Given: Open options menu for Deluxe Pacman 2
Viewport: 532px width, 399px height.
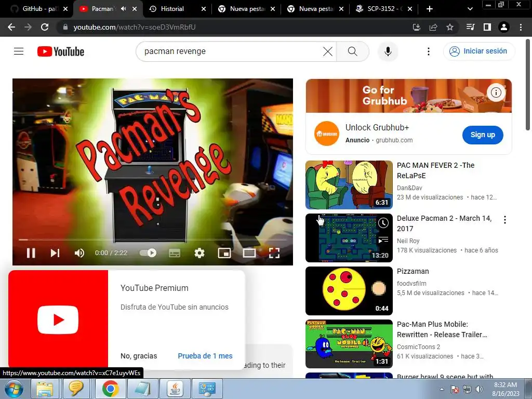Looking at the screenshot, I should click(x=505, y=220).
